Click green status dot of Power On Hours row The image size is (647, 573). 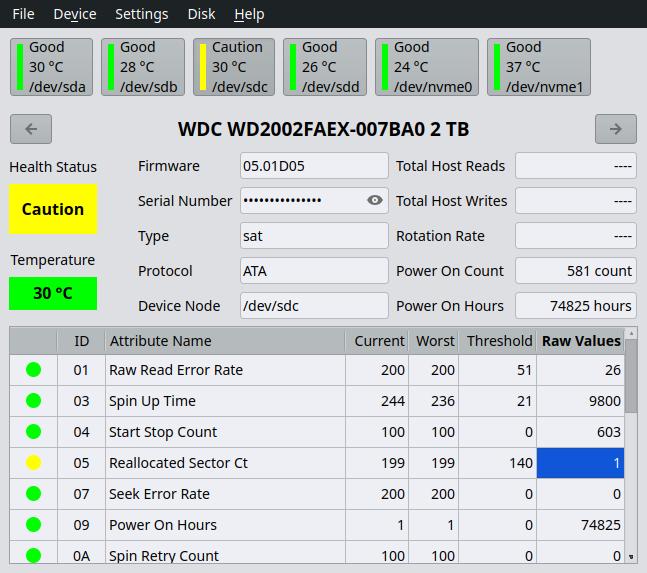point(33,525)
